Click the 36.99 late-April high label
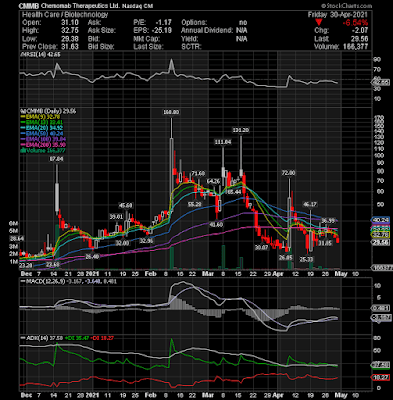This screenshot has width=393, height=400. coord(328,220)
